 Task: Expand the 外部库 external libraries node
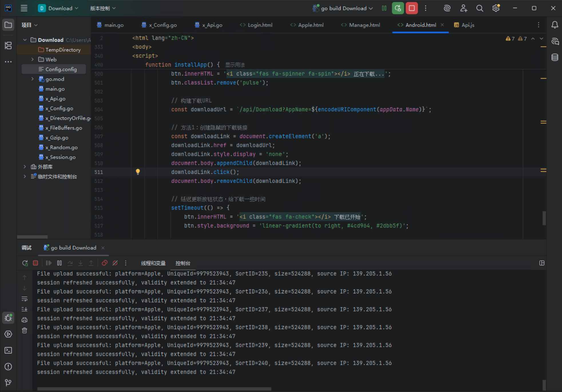click(x=25, y=167)
